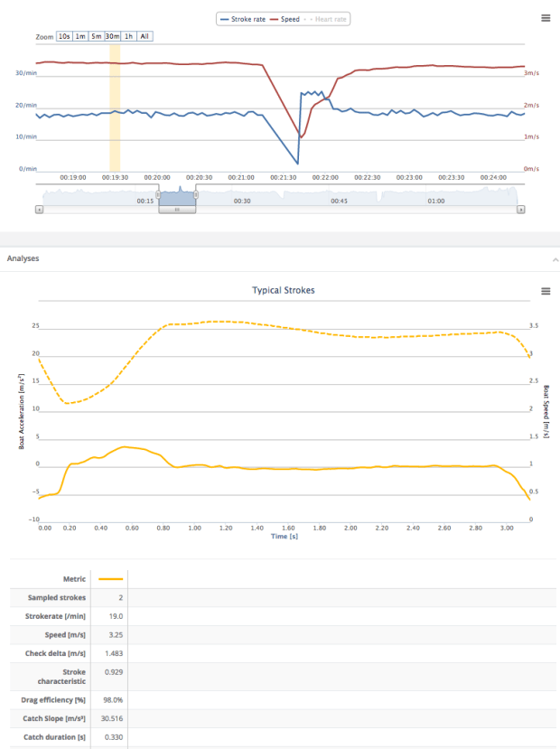This screenshot has width=560, height=749.
Task: Set zoom range to 5m
Action: click(x=96, y=36)
